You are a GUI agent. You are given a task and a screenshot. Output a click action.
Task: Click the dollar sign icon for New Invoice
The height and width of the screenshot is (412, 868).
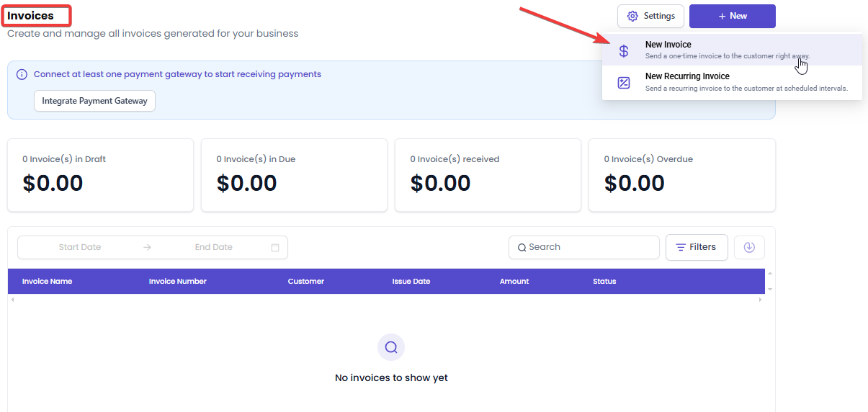tap(624, 51)
